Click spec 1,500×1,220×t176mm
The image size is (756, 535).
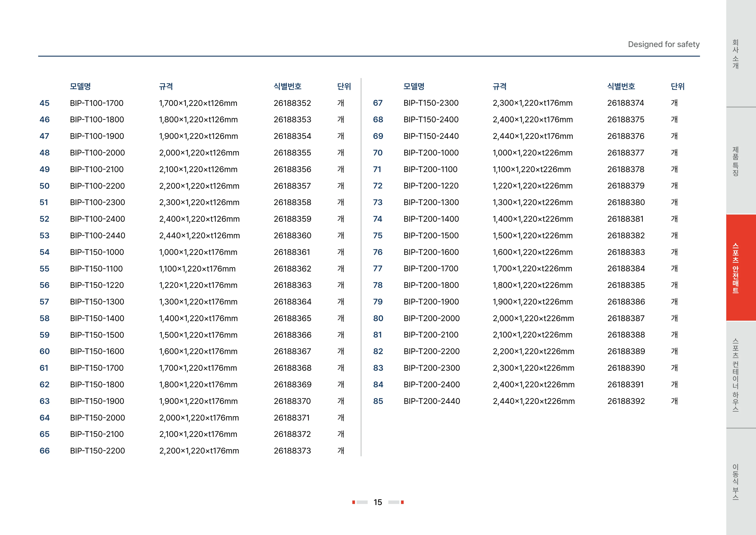click(198, 335)
